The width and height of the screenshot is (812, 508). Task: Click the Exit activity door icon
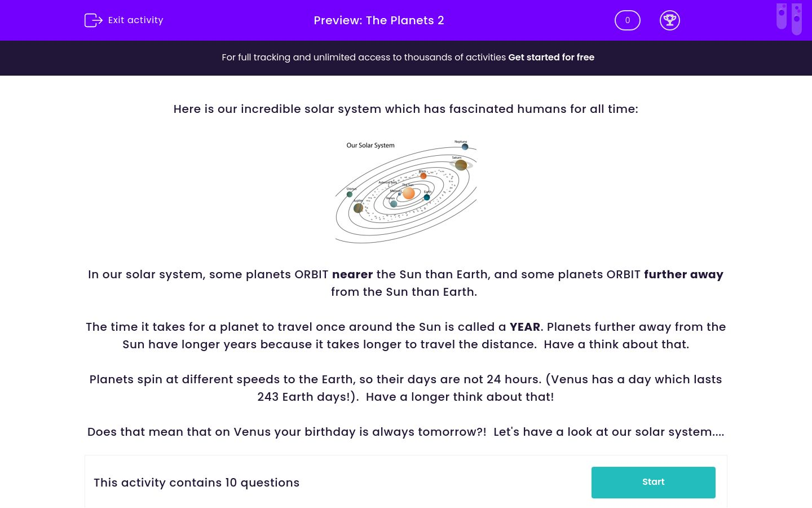coord(94,20)
